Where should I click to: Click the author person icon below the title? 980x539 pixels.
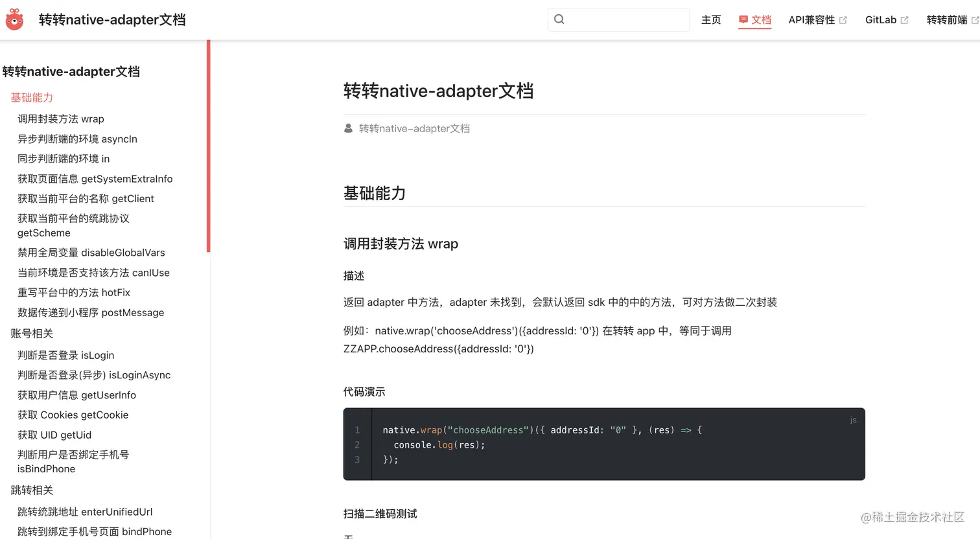pyautogui.click(x=349, y=128)
